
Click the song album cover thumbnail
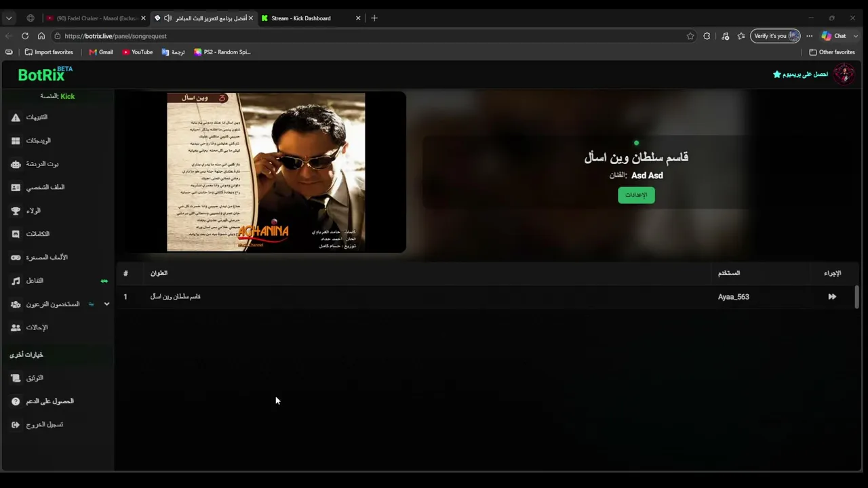tap(266, 172)
